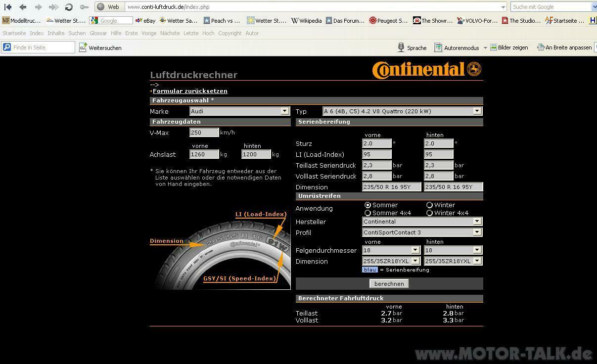The image size is (597, 364).
Task: Select the Sommer 4x4 radio button
Action: coord(367,213)
